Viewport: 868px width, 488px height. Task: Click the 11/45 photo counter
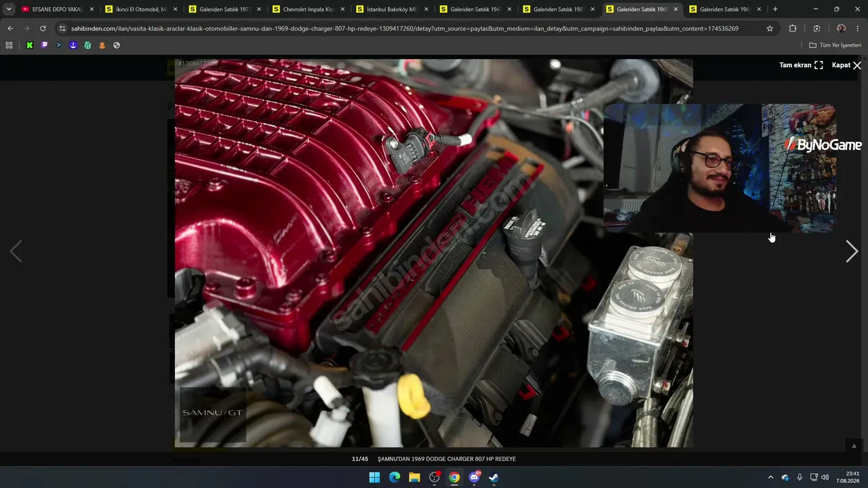[x=360, y=459]
